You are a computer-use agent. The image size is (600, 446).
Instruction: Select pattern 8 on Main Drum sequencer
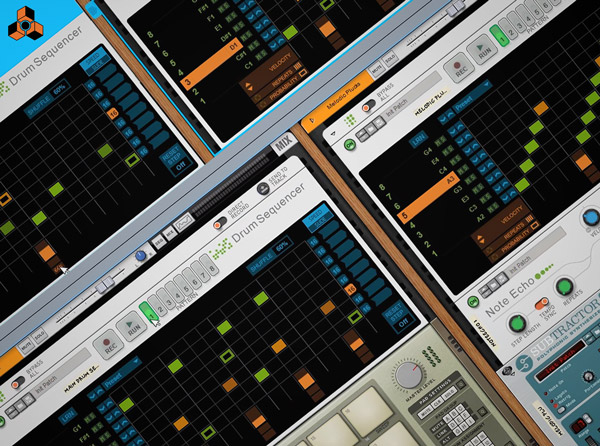click(209, 265)
